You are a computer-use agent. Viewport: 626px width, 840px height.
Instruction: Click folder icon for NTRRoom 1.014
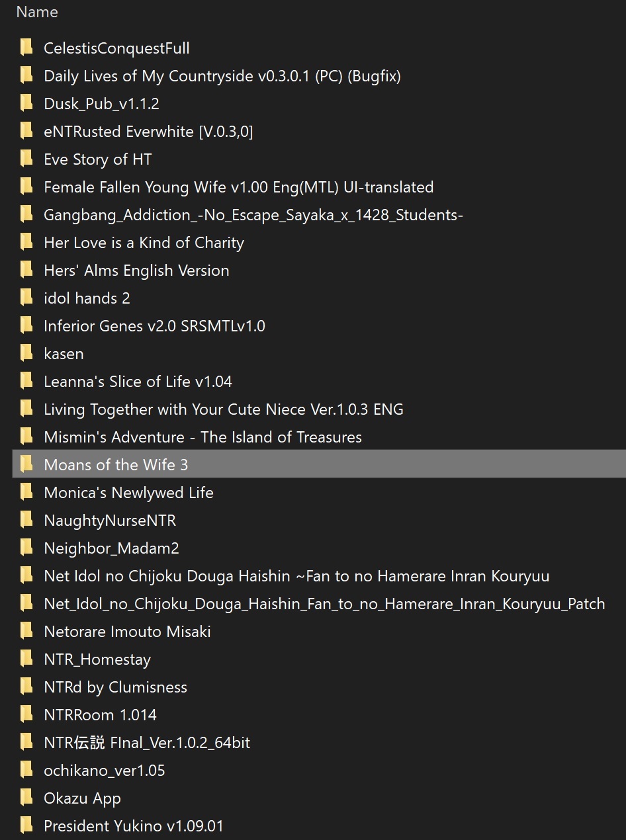26,714
